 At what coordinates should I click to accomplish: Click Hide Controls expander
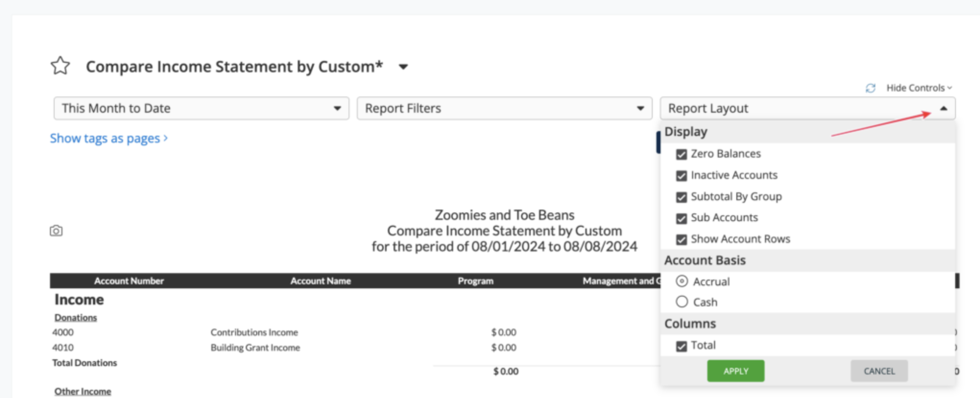919,88
